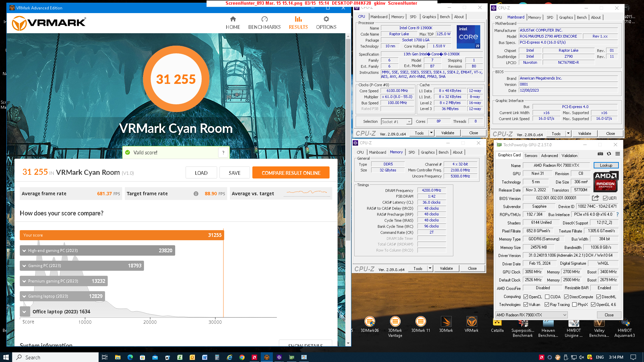The height and width of the screenshot is (362, 644).
Task: Open the VRMark desktop shortcut
Action: click(x=472, y=324)
